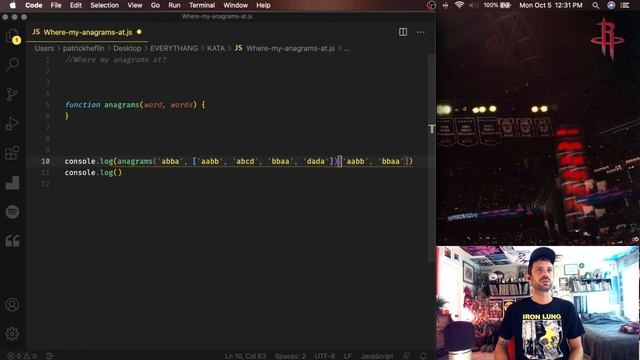
Task: Open the Spotify panel in the activity bar
Action: pos(12,212)
